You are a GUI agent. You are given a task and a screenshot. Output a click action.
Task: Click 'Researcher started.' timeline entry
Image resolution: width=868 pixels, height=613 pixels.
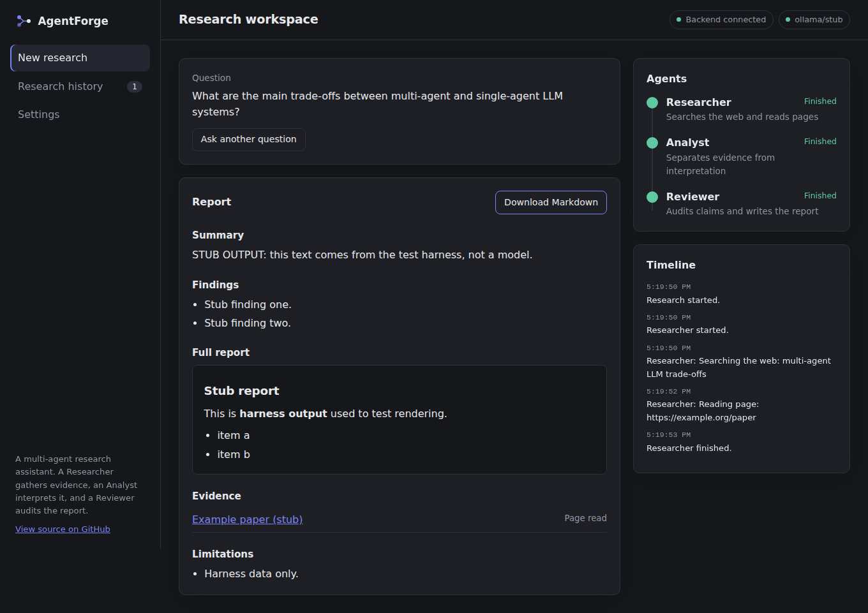687,330
